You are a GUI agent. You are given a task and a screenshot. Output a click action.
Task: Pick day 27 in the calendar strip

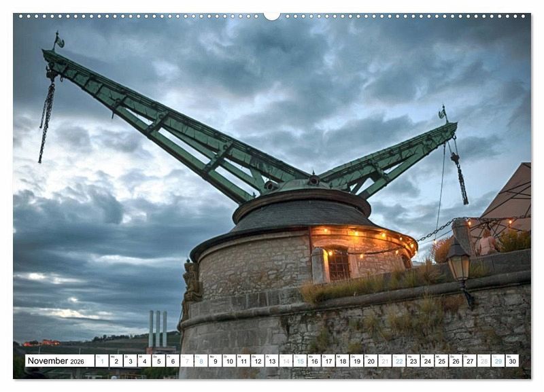[x=470, y=361]
